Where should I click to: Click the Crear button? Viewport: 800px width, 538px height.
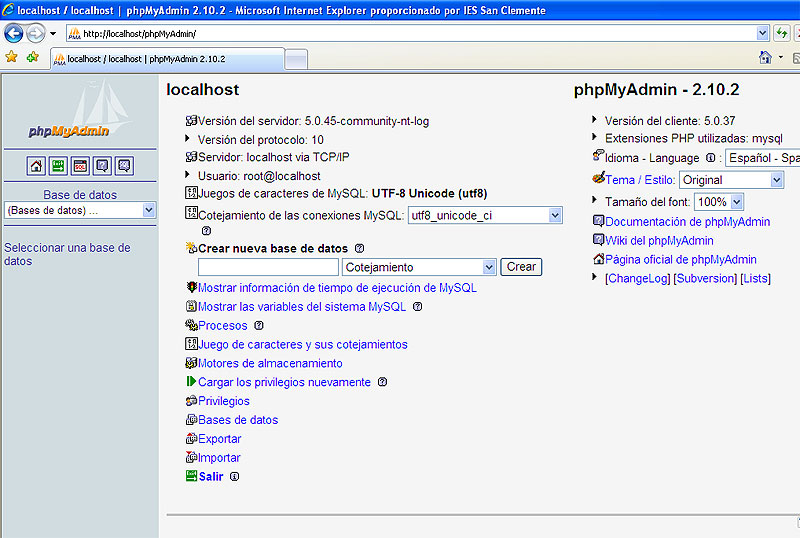click(521, 267)
